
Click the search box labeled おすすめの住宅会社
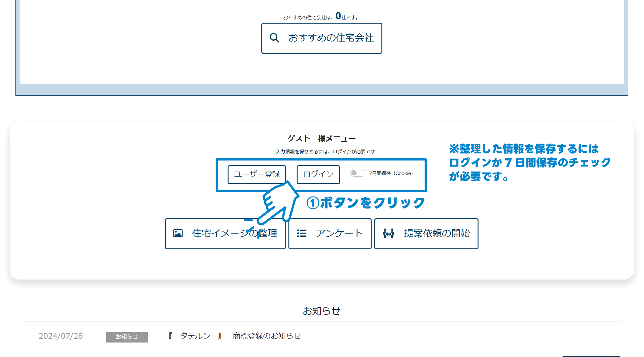pos(321,38)
